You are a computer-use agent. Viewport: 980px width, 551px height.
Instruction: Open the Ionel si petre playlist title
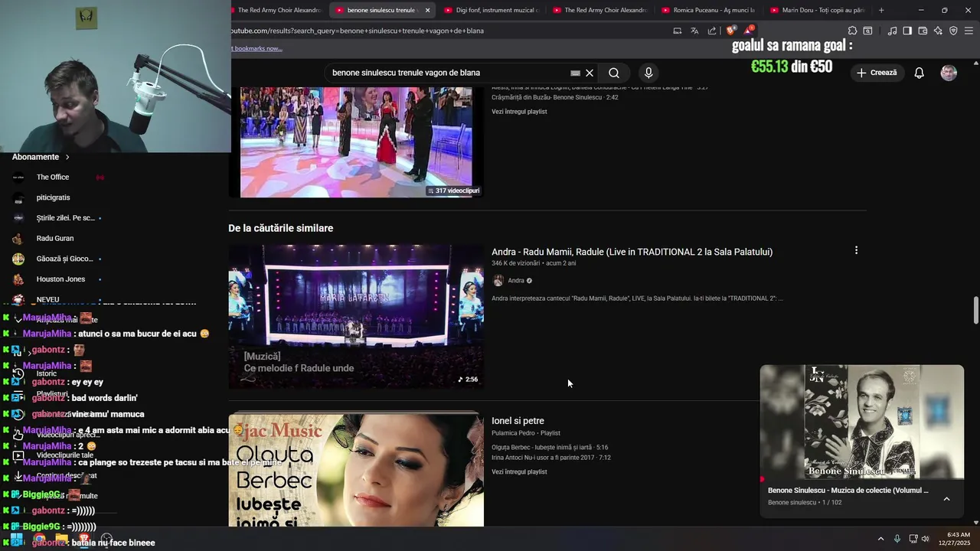tap(518, 421)
